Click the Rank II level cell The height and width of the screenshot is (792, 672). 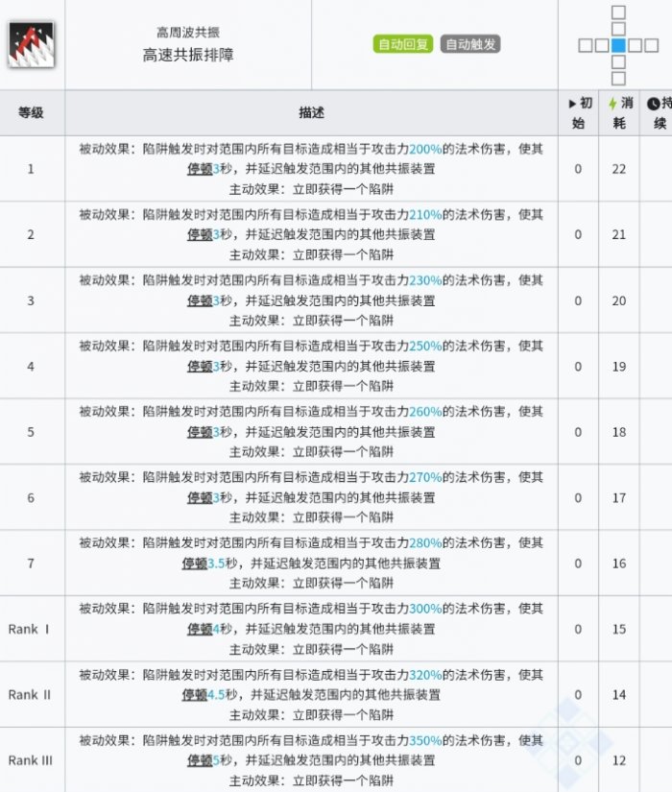tap(31, 694)
